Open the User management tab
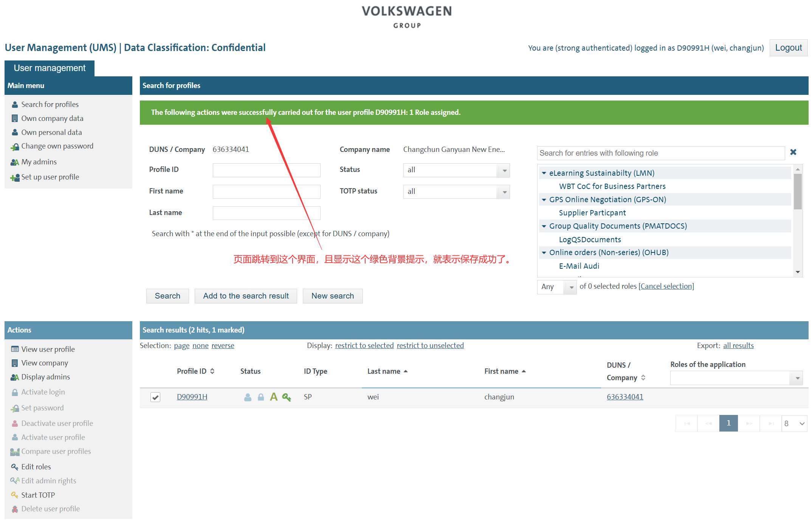The height and width of the screenshot is (523, 812). coord(50,68)
